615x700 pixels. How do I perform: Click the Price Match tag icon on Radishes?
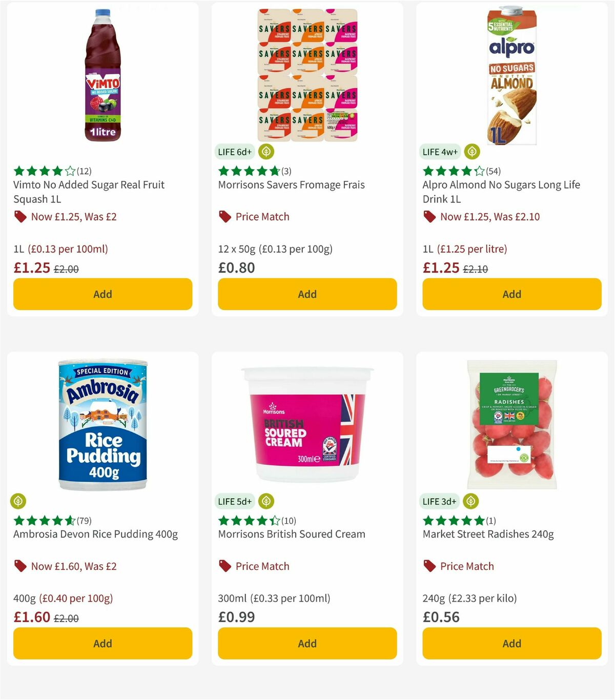pyautogui.click(x=429, y=566)
